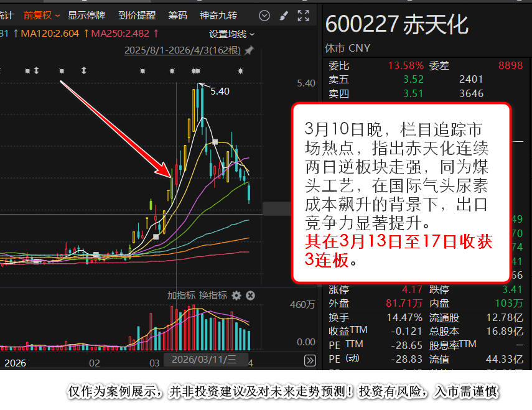Expand the 设置均线 dropdown

(x=231, y=34)
